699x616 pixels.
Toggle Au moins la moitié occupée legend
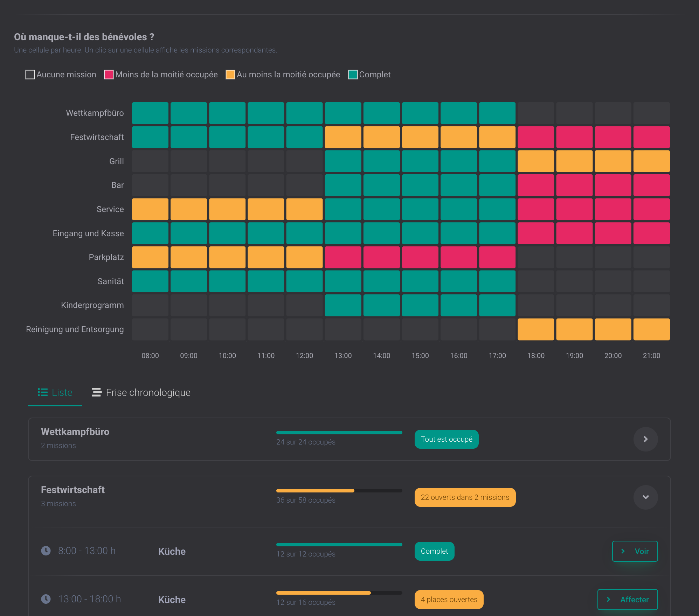click(230, 75)
